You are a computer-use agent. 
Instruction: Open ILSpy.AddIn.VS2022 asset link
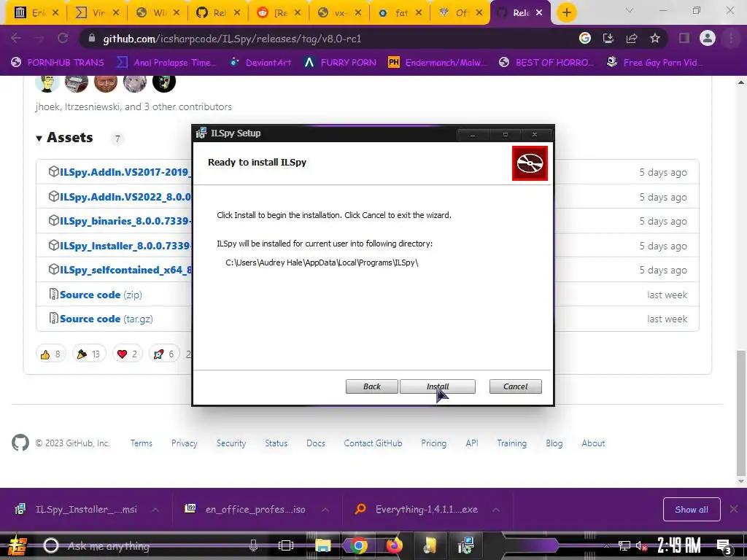[125, 197]
